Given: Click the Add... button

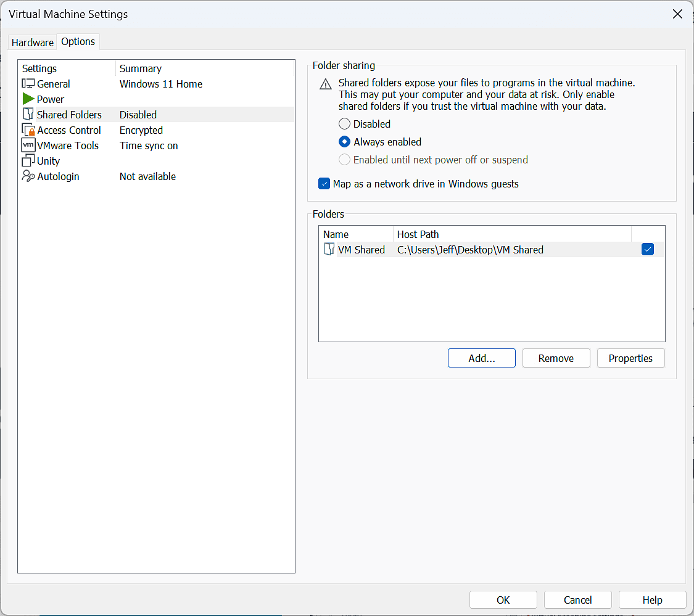Looking at the screenshot, I should (482, 358).
